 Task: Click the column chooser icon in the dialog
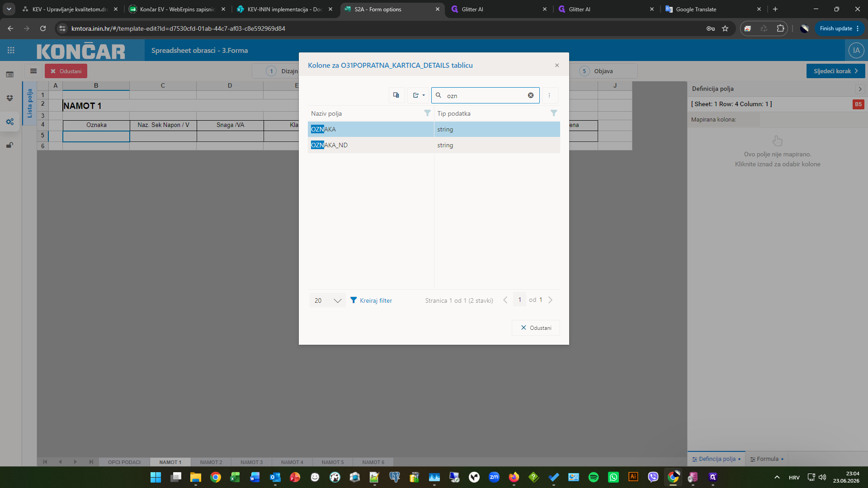coord(396,95)
